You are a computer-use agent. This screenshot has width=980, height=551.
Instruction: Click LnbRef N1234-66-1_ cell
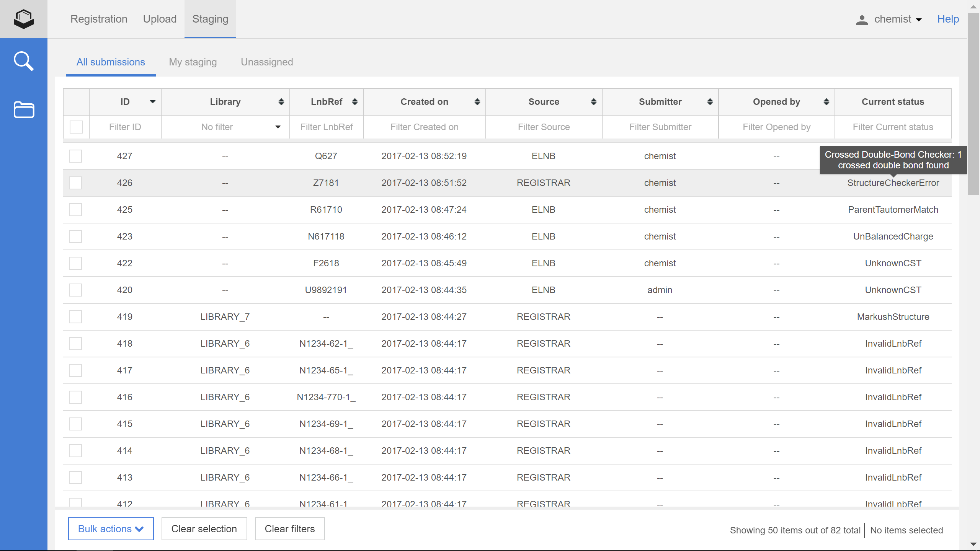326,478
